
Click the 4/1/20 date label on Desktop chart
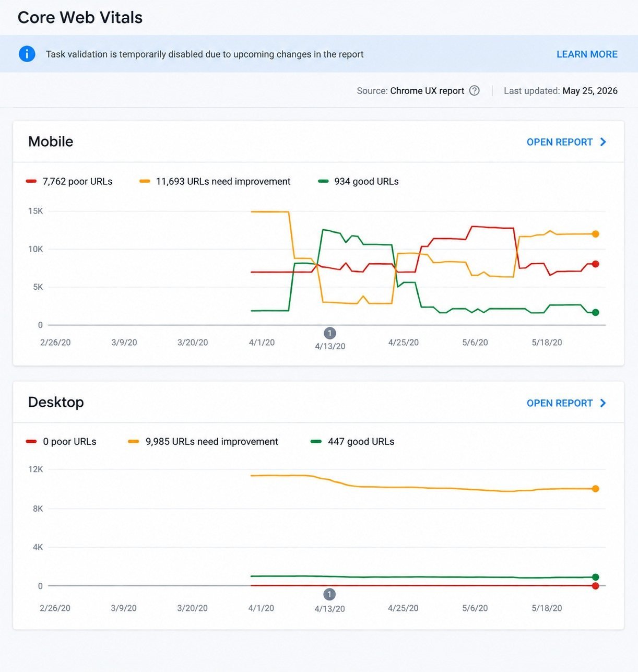(261, 608)
